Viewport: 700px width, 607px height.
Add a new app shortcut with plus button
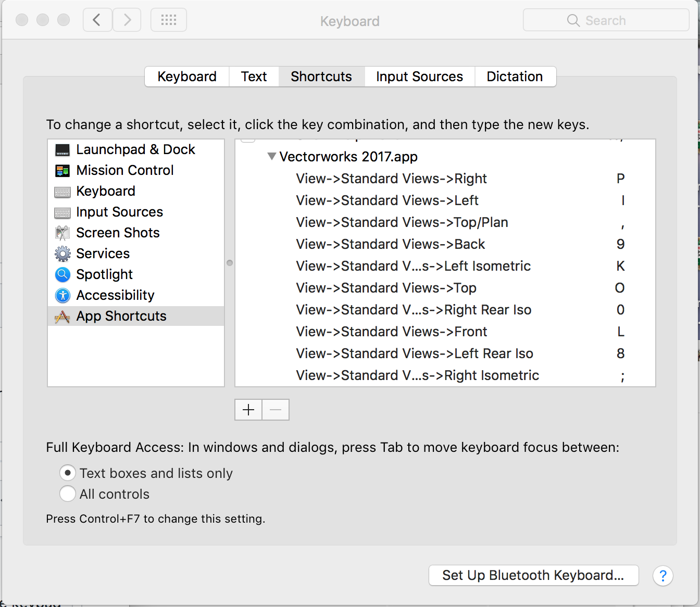(x=248, y=410)
